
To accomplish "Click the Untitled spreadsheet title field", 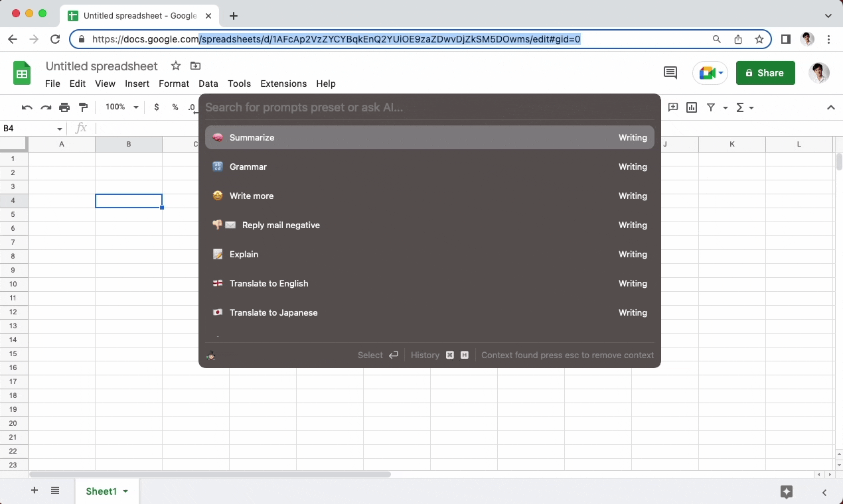I will tap(102, 66).
